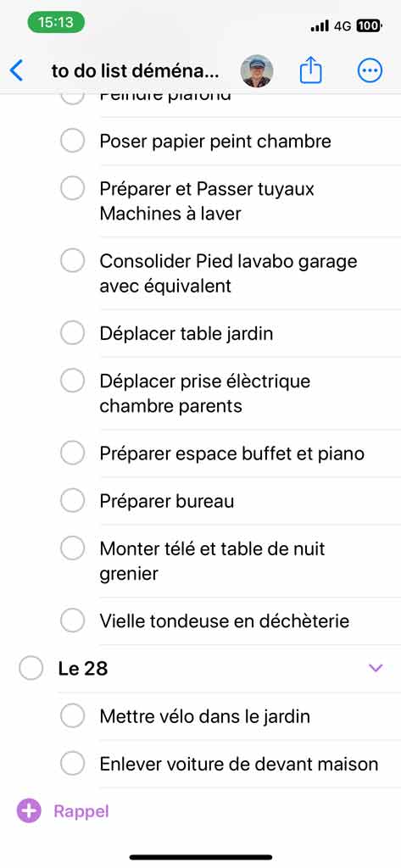This screenshot has height=868, width=401.
Task: Select the Enlever voiture de devant maison text
Action: tap(239, 764)
